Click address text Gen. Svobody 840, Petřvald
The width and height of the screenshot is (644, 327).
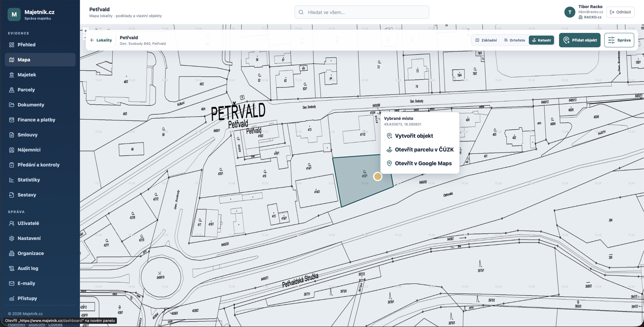[x=143, y=44]
